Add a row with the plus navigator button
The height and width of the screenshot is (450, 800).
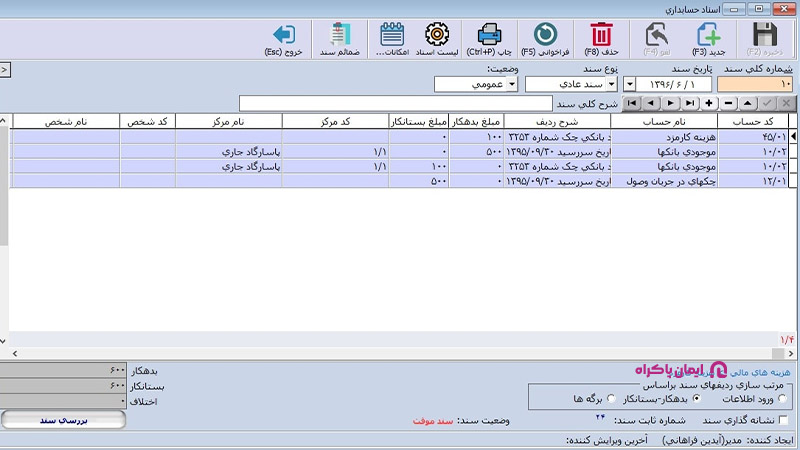[x=709, y=103]
